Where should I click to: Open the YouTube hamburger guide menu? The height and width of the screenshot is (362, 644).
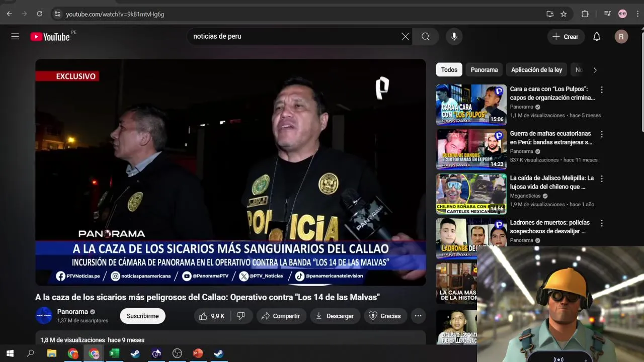pyautogui.click(x=15, y=37)
